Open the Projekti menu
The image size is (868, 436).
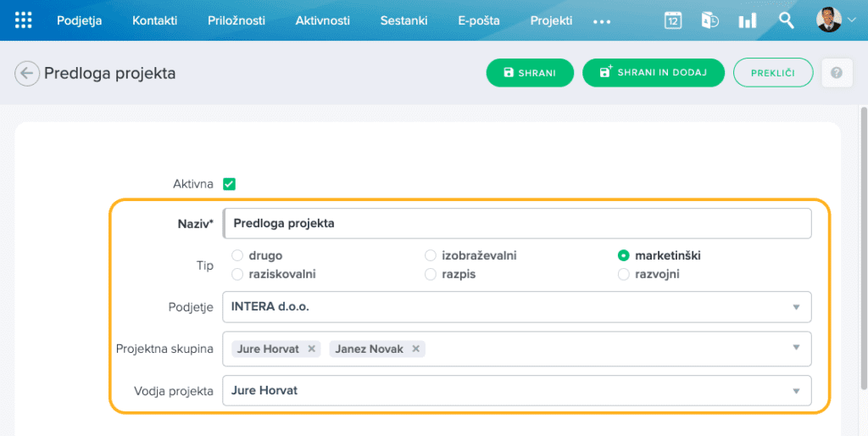pyautogui.click(x=551, y=20)
